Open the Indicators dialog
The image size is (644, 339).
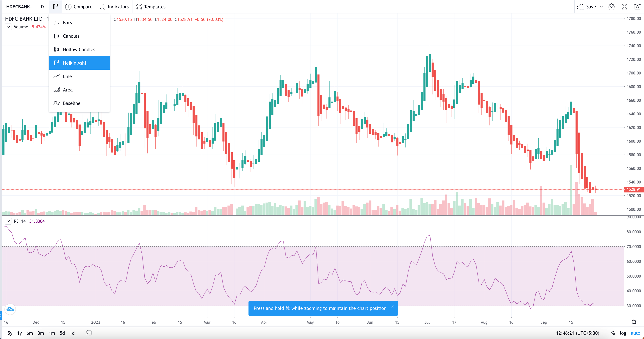click(114, 7)
